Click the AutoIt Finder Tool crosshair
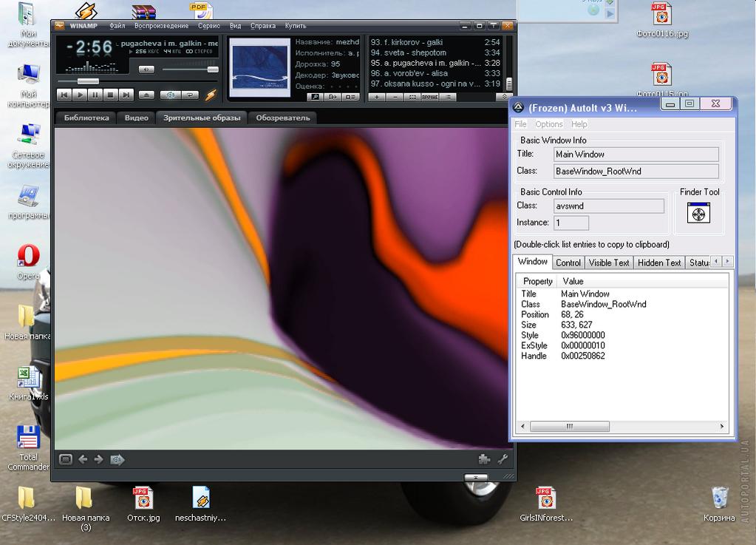 click(x=698, y=214)
